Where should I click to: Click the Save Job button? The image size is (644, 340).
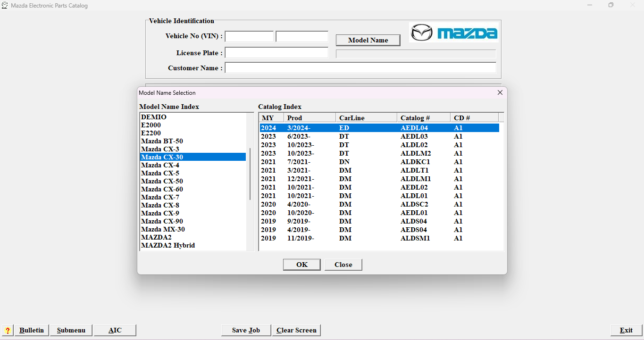246,330
